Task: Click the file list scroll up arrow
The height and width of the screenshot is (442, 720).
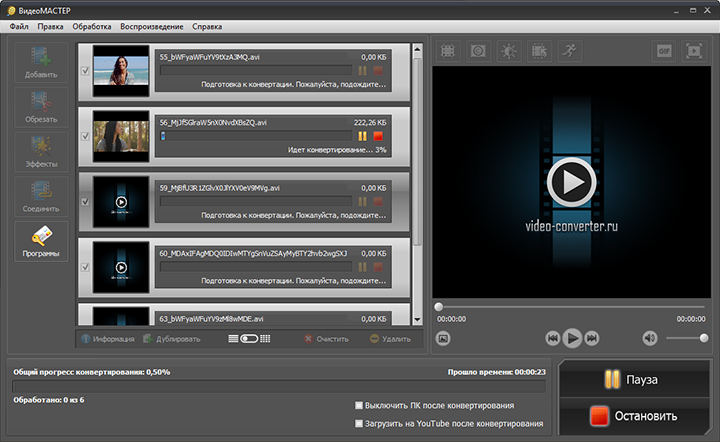Action: click(417, 49)
